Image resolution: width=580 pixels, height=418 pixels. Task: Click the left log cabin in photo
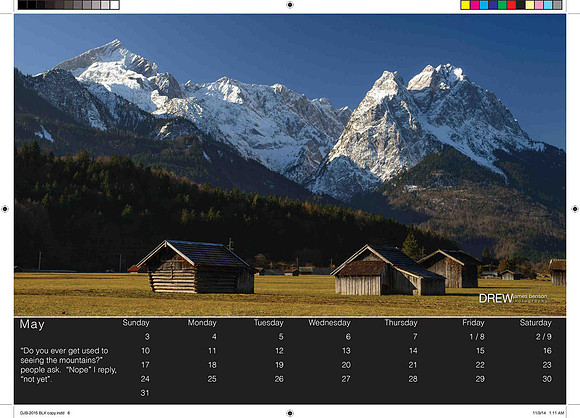click(x=196, y=267)
